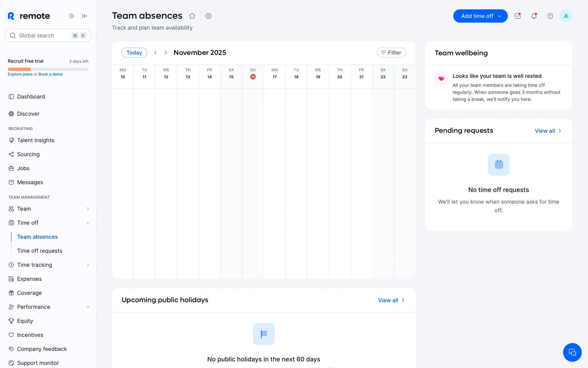Advance to next calendar period
Screen dimensions: 588x368
pos(166,53)
